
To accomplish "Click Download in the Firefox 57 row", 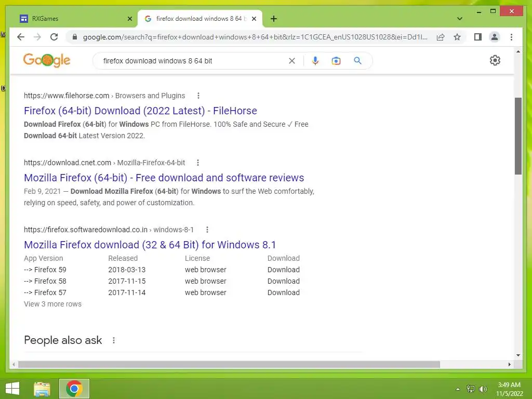I will tap(284, 292).
